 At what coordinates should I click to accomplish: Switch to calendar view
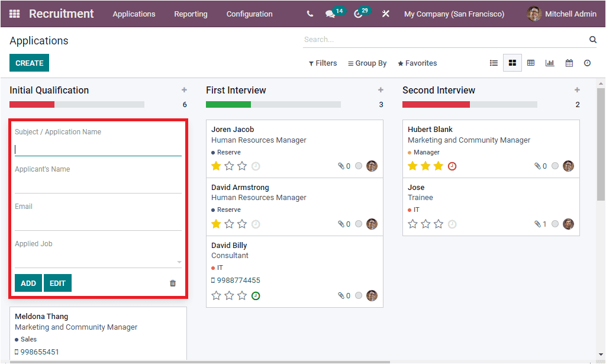[569, 62]
